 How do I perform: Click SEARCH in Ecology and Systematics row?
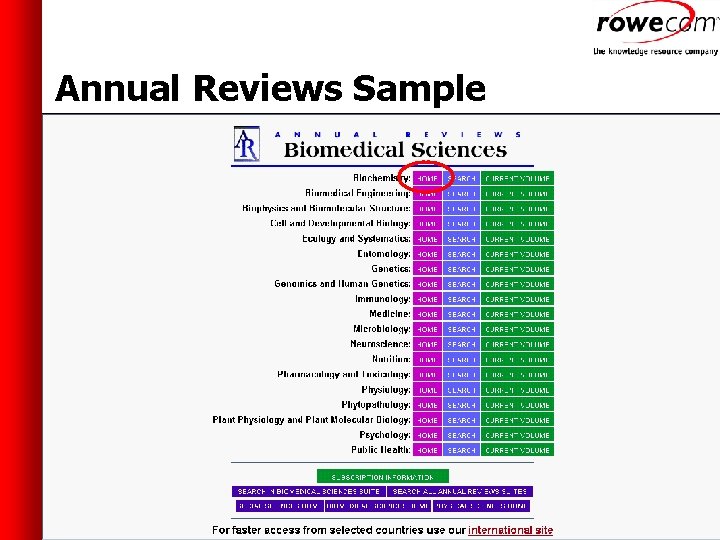(x=461, y=239)
